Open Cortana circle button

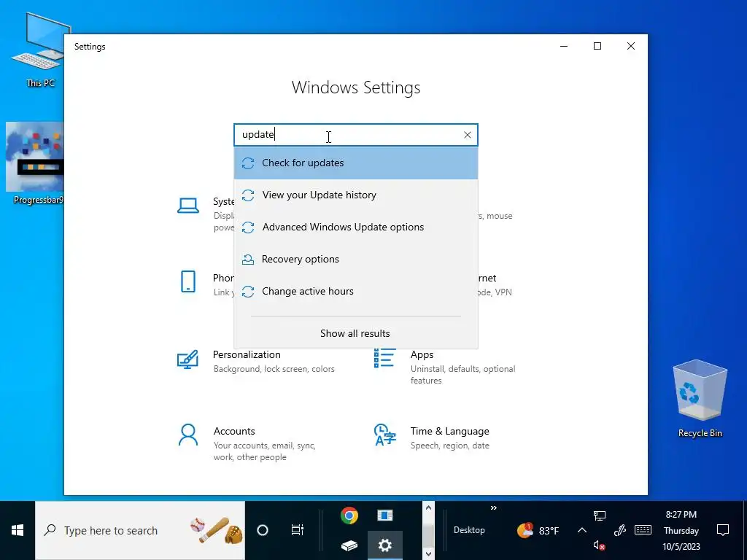tap(263, 531)
